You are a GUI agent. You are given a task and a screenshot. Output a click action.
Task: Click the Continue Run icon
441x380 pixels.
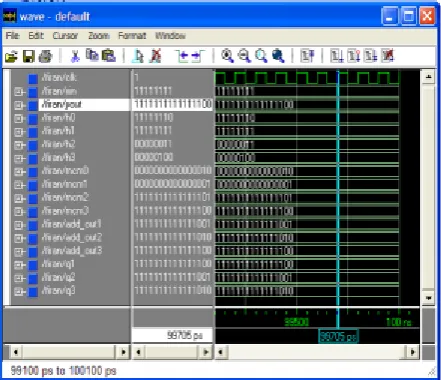point(354,56)
